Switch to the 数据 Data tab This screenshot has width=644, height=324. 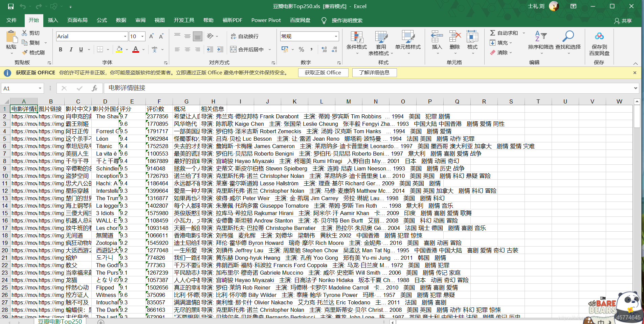[x=121, y=20]
